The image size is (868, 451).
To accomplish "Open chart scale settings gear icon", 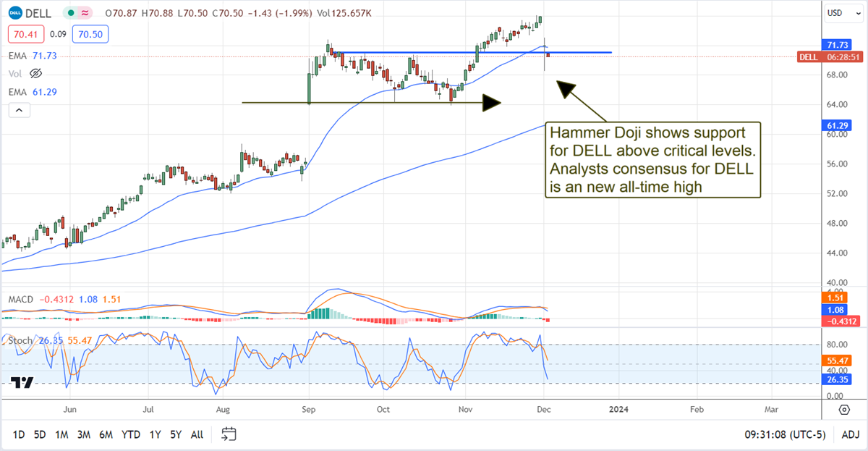I will click(844, 410).
